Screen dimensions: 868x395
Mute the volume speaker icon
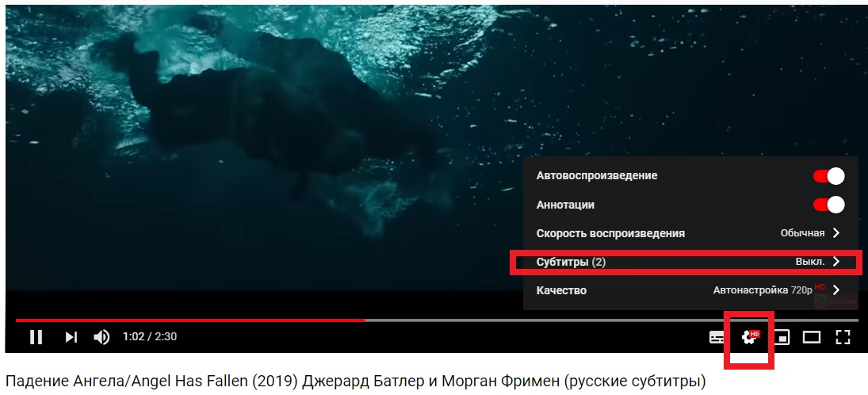pyautogui.click(x=101, y=337)
